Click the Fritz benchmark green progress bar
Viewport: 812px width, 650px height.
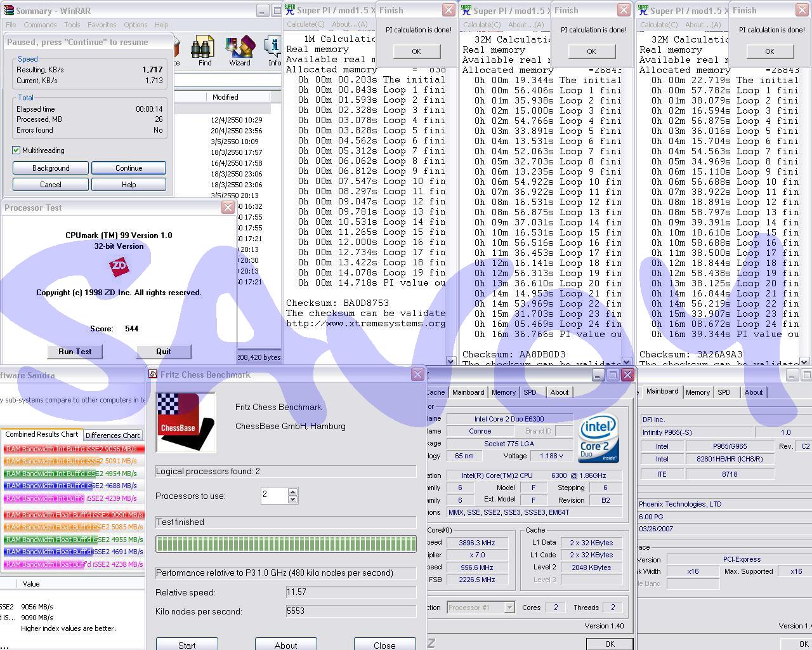click(x=286, y=543)
